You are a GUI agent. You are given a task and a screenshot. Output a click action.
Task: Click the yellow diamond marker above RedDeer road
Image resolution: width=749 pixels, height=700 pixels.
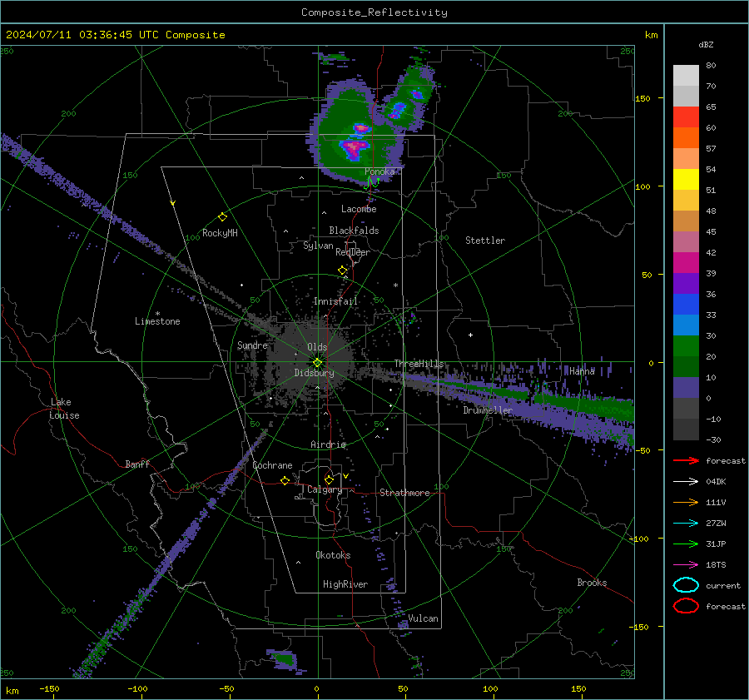click(343, 271)
